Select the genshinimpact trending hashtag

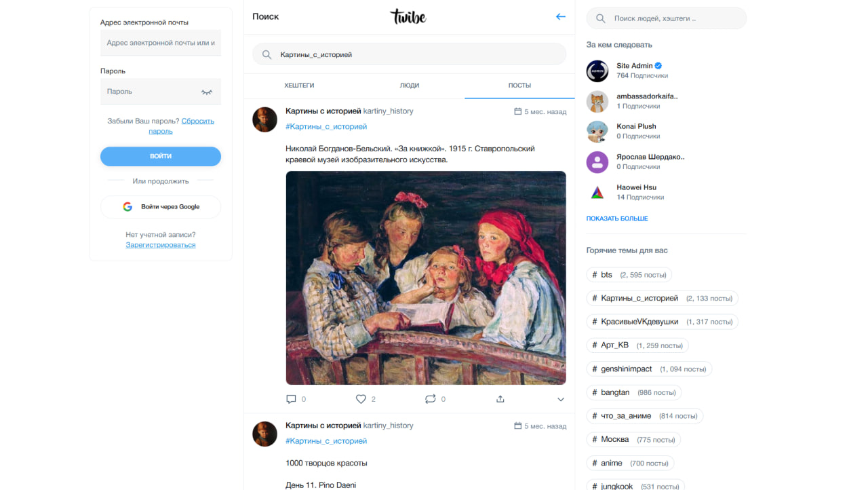click(626, 369)
